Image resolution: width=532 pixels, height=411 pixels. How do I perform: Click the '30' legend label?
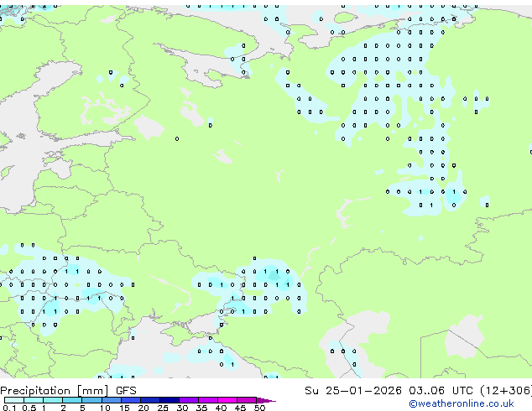pyautogui.click(x=182, y=408)
